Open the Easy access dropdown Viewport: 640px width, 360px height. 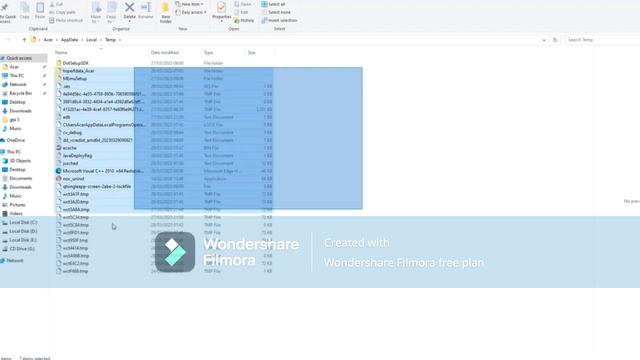point(191,12)
